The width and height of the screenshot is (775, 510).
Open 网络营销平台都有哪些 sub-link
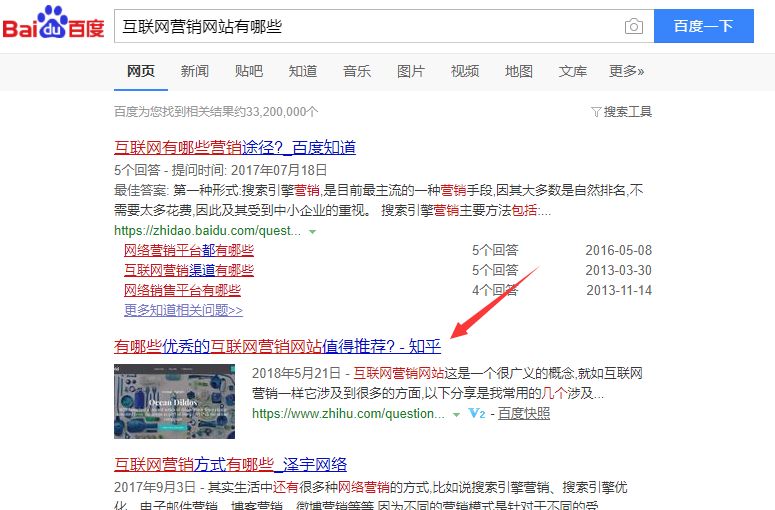tap(189, 251)
